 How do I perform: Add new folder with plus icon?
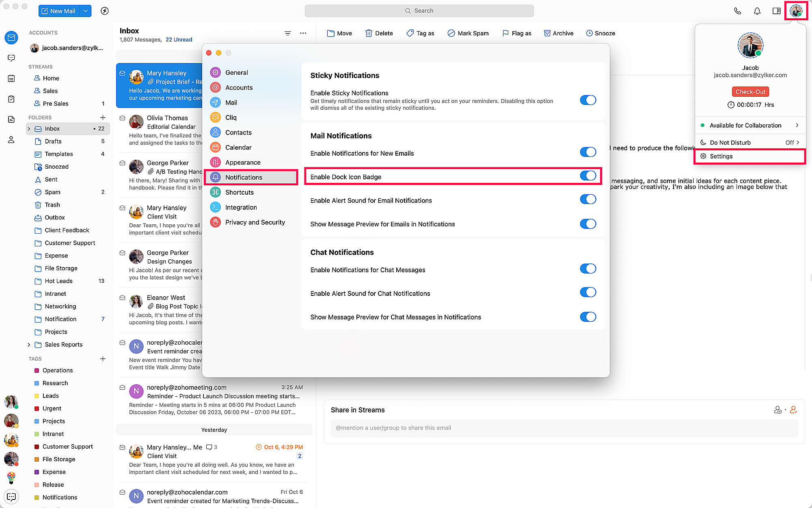coord(103,117)
